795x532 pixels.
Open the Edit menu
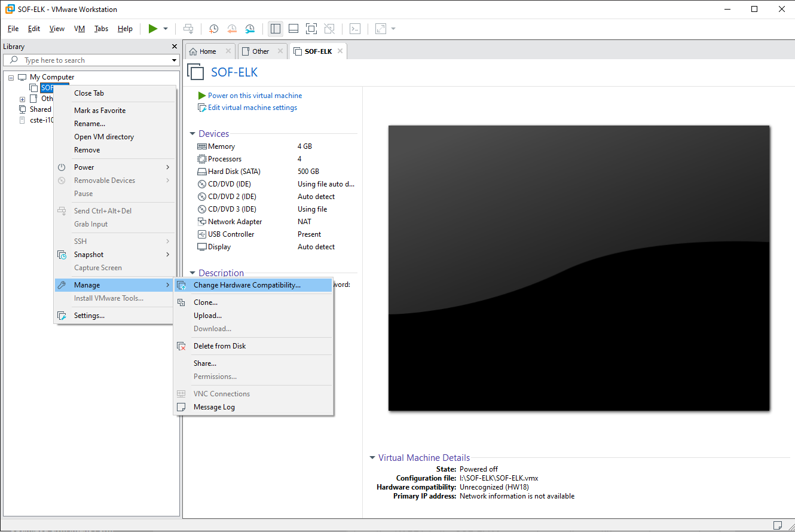tap(34, 29)
